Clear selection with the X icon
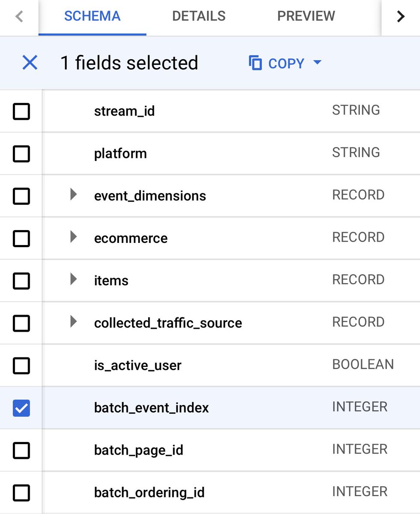Image resolution: width=420 pixels, height=515 pixels. [x=30, y=63]
